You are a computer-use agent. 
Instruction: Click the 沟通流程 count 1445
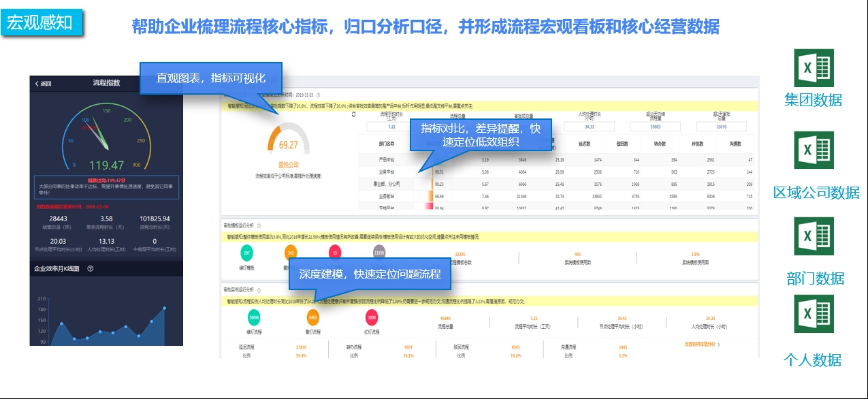pyautogui.click(x=623, y=347)
